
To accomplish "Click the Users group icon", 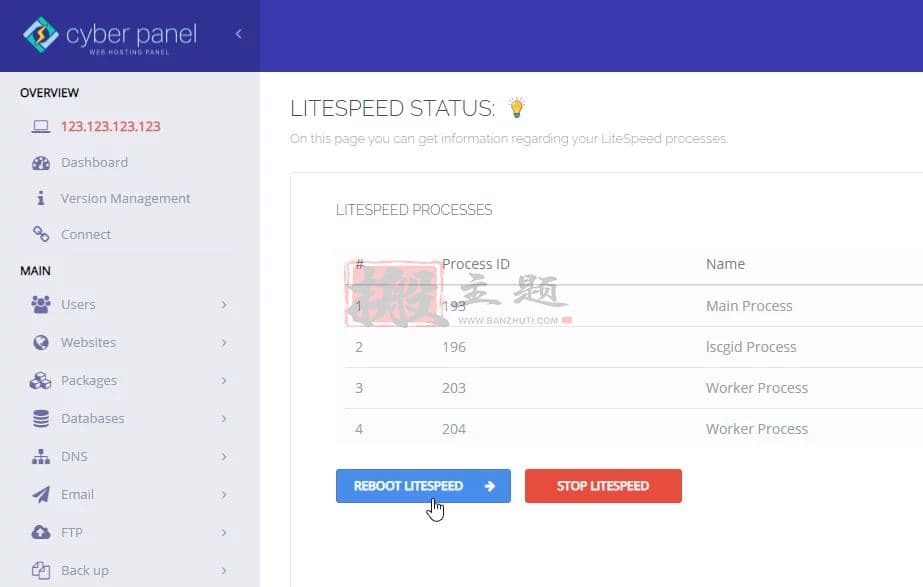I will [x=41, y=304].
